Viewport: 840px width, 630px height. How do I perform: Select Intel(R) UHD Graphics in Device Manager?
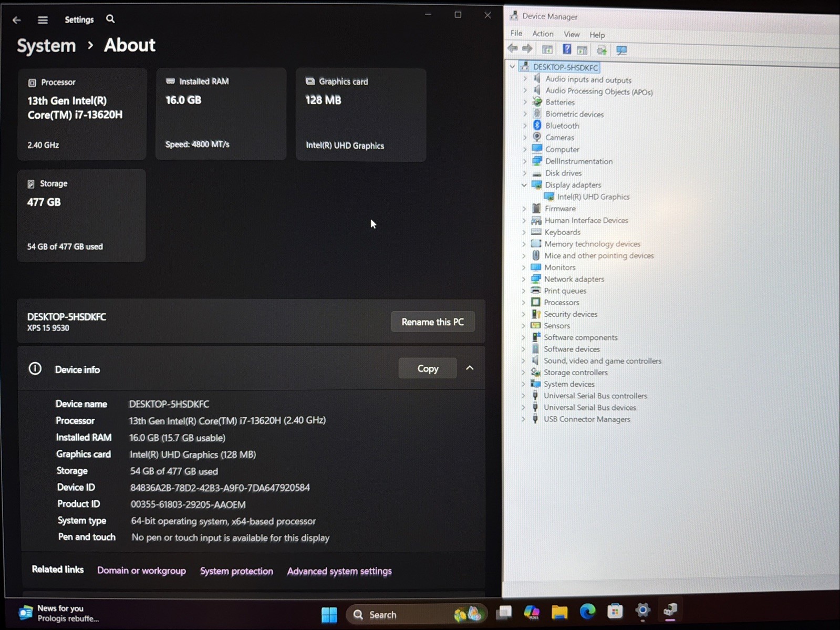click(x=593, y=197)
